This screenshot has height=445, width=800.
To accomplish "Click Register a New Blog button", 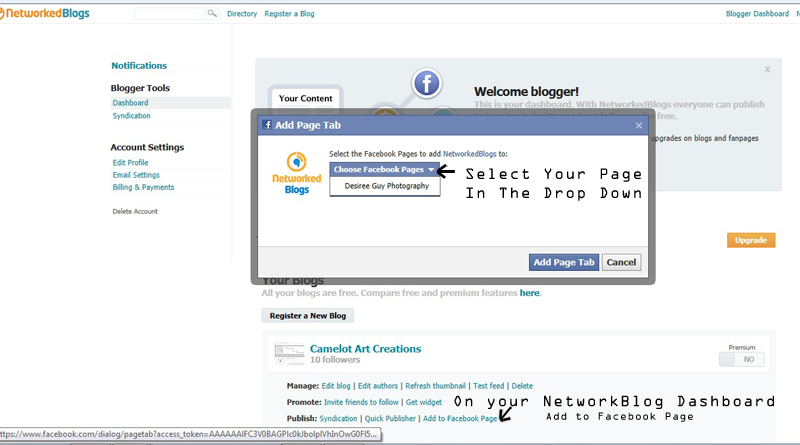I will pos(308,316).
